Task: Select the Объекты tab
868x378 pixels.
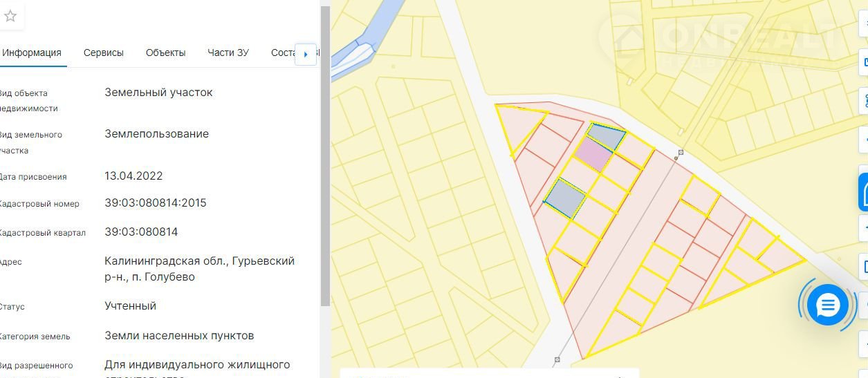Action: point(165,53)
